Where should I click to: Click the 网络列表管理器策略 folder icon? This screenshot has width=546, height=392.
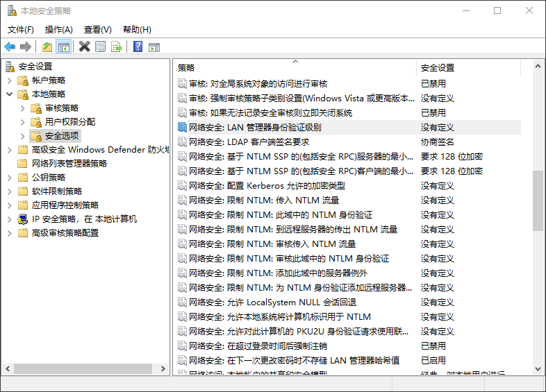pos(23,164)
